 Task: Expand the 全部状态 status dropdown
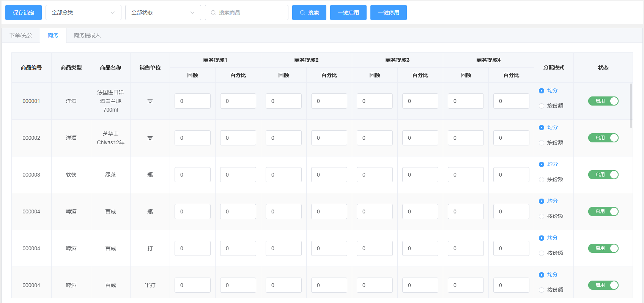[x=163, y=13]
